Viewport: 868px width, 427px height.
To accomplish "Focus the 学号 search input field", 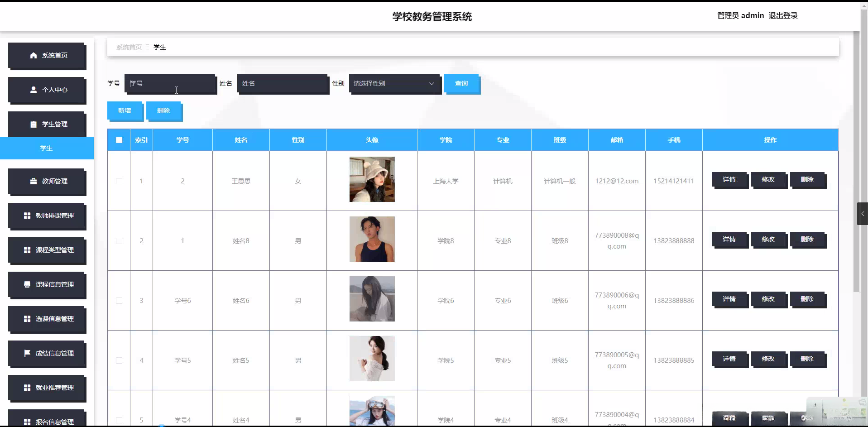I will pyautogui.click(x=170, y=83).
